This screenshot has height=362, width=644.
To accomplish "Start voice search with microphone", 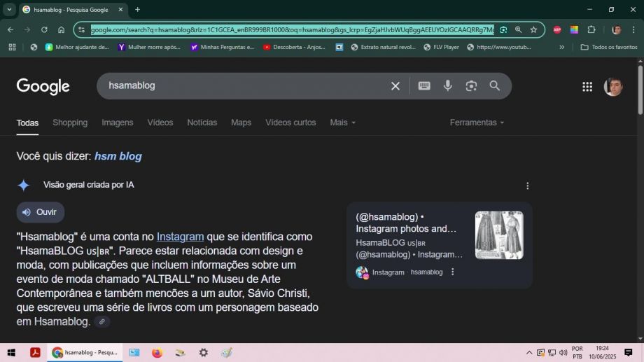I will point(448,85).
